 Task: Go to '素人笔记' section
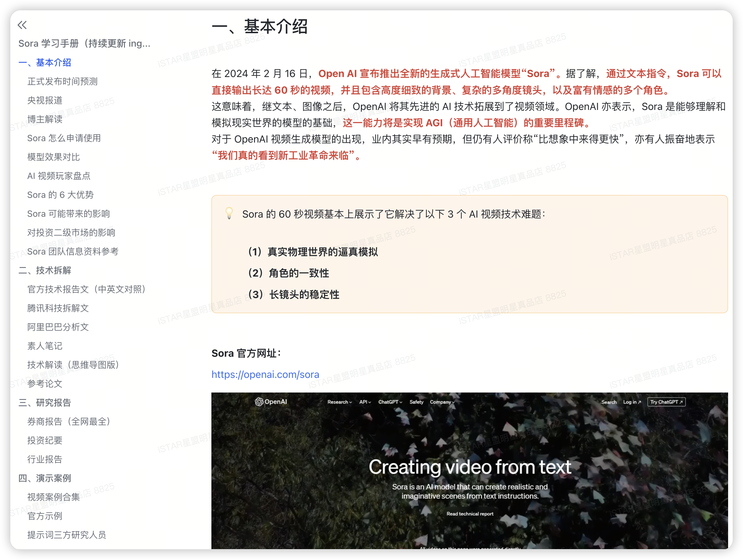45,346
